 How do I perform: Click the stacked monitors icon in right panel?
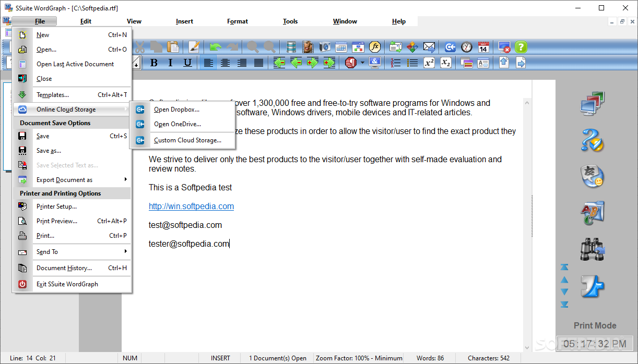[x=592, y=103]
